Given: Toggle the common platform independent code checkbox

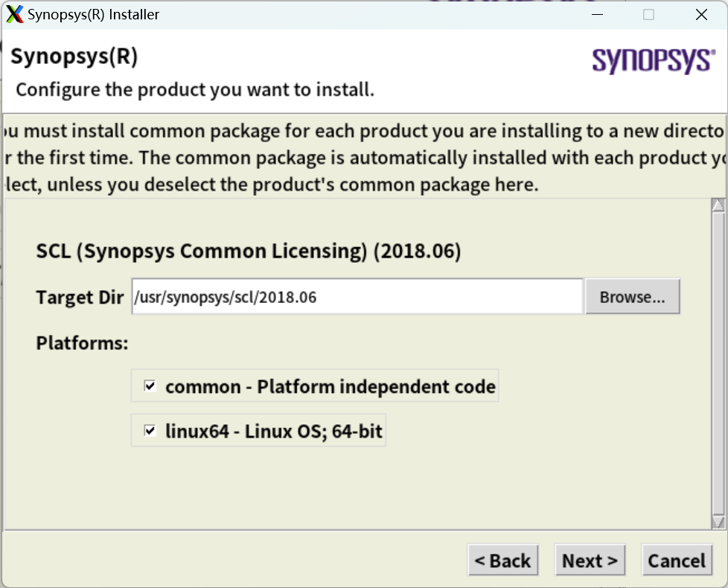Looking at the screenshot, I should pyautogui.click(x=150, y=386).
